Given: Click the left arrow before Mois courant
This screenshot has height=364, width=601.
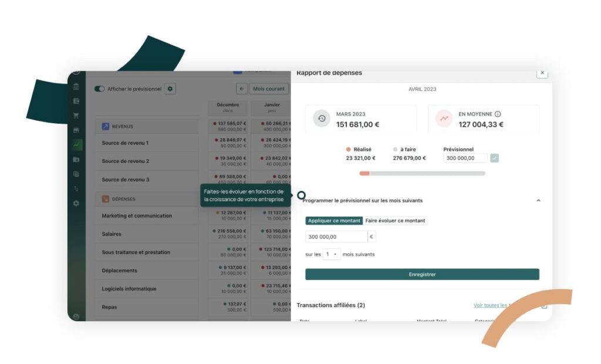Looking at the screenshot, I should click(x=241, y=89).
